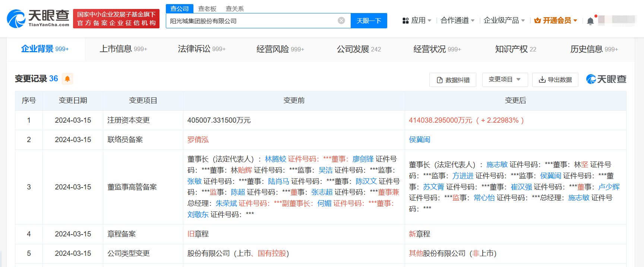Open 卢少辉 person link
This screenshot has width=644, height=267.
point(609,187)
